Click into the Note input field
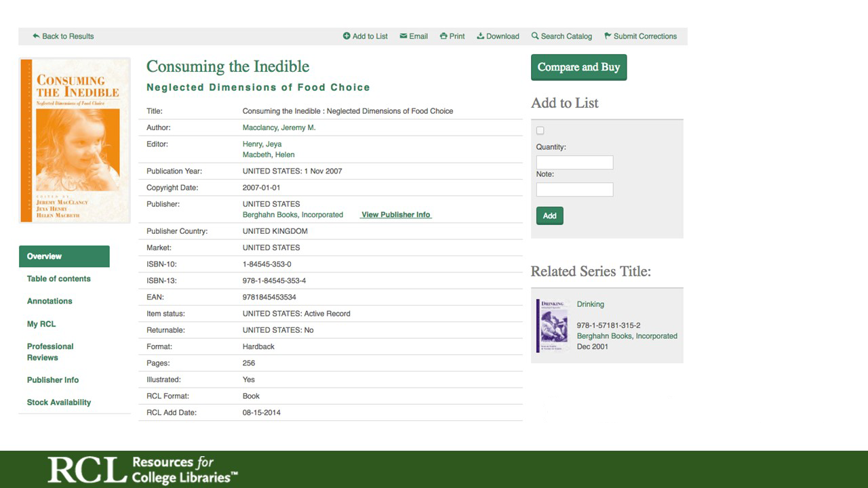 (574, 190)
